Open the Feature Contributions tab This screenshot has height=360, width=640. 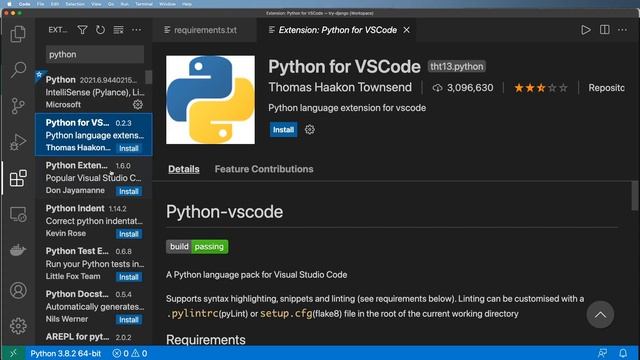coord(264,169)
